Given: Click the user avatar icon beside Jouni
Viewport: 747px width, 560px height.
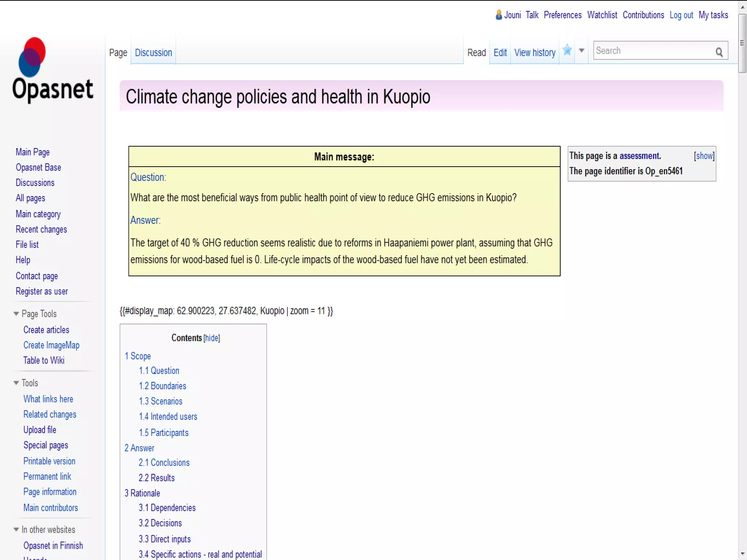Looking at the screenshot, I should coord(499,15).
